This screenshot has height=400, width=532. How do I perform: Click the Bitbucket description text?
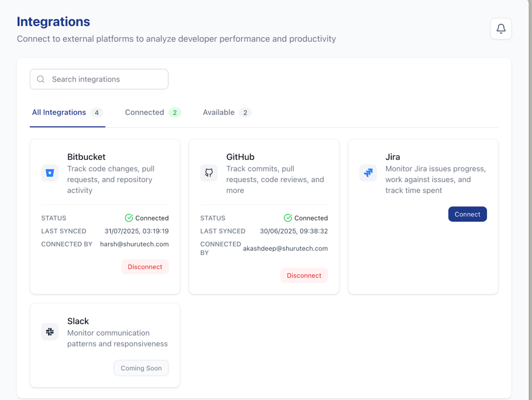[x=111, y=179]
